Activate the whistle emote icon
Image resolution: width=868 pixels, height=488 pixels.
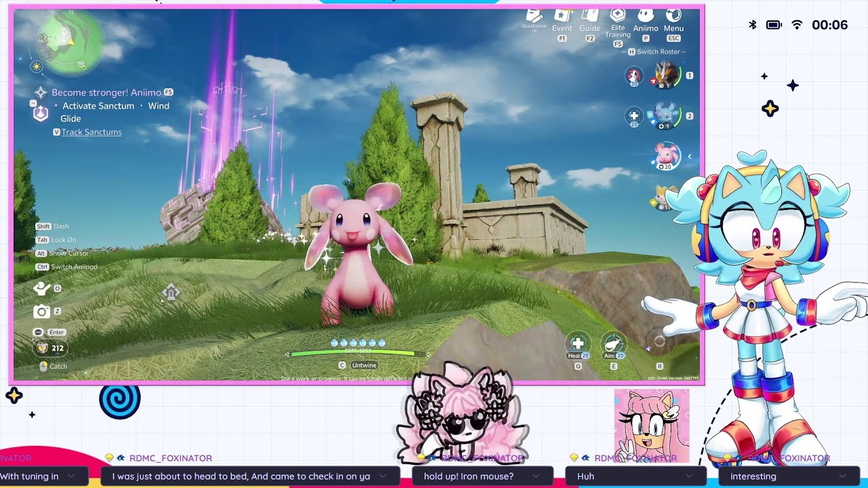pos(42,289)
